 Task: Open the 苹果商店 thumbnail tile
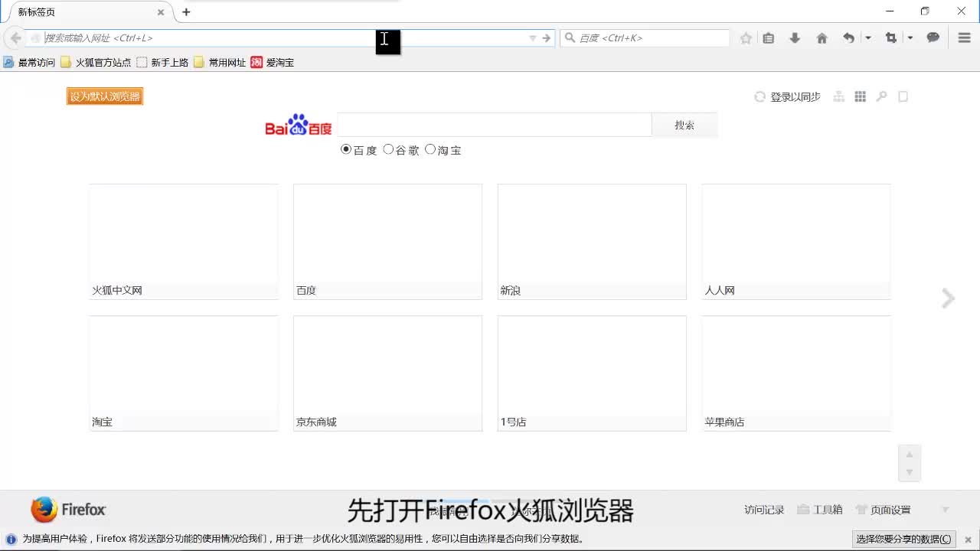796,373
